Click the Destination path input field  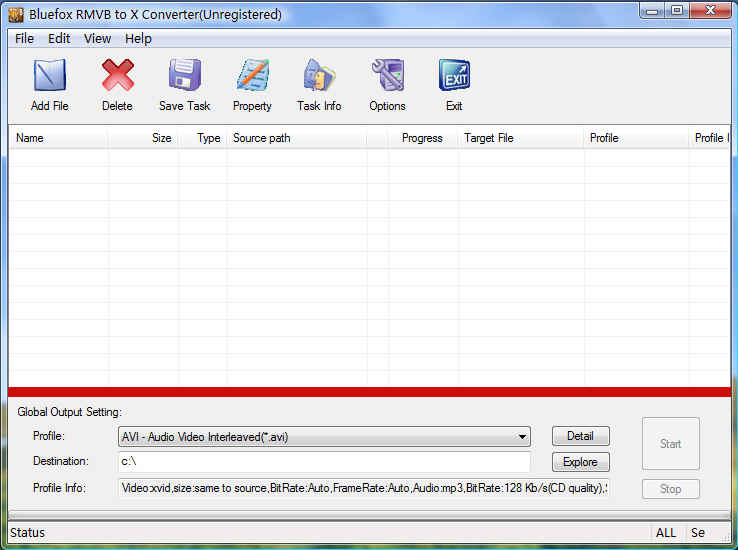[x=323, y=462]
